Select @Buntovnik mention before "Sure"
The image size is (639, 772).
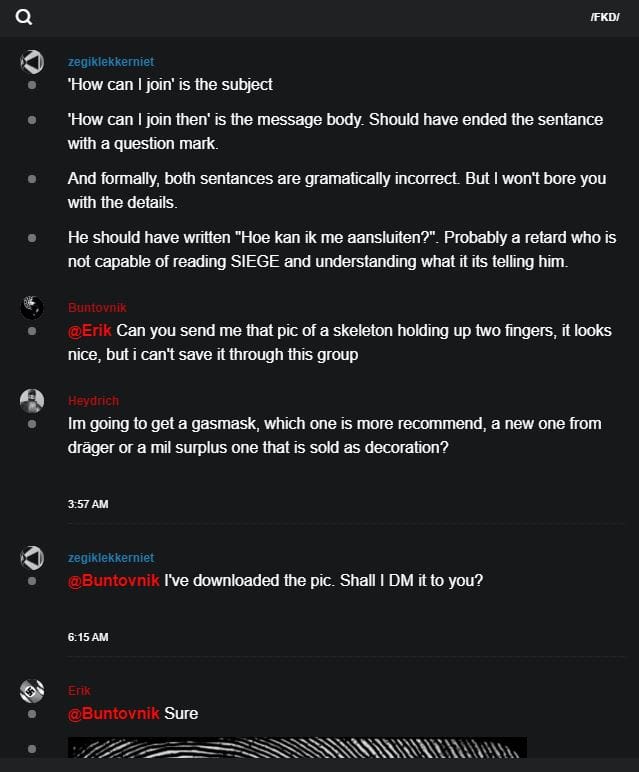point(113,713)
